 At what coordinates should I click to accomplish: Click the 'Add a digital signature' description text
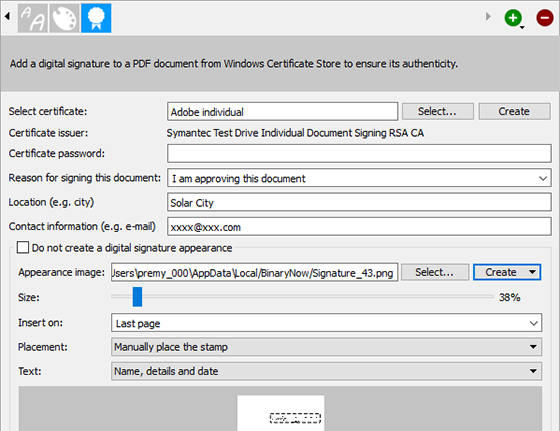tap(234, 64)
